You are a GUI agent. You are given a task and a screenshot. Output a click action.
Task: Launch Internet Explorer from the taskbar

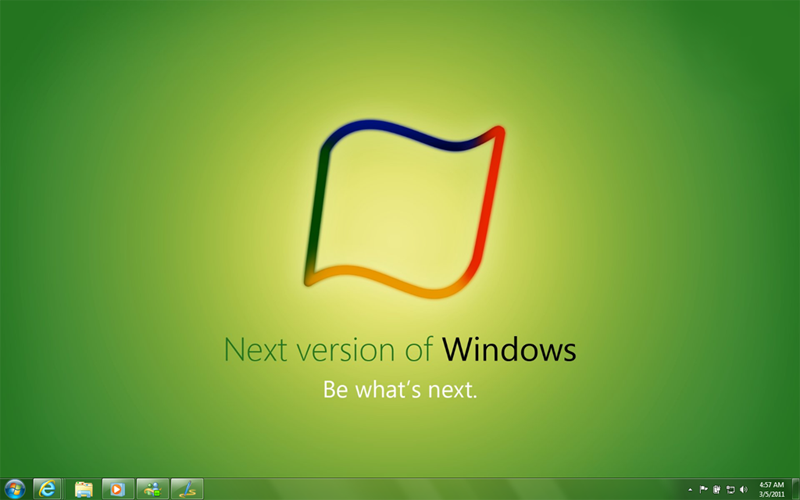47,489
